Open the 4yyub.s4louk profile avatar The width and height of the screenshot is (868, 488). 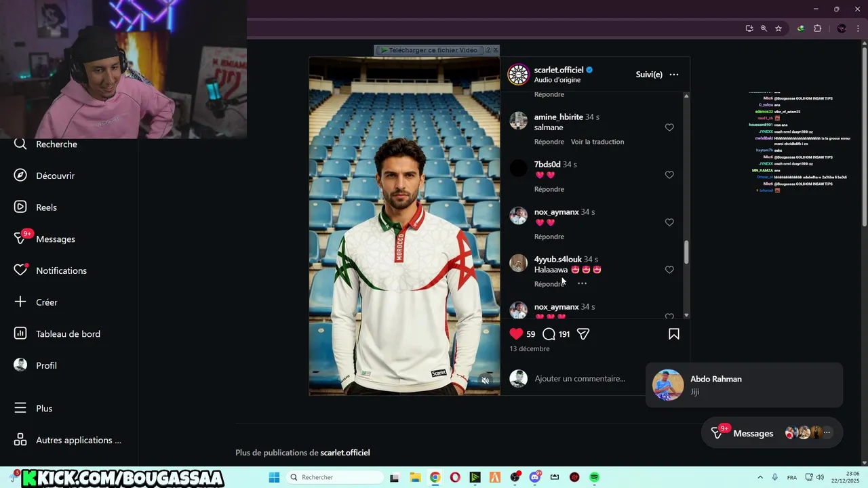pos(519,263)
